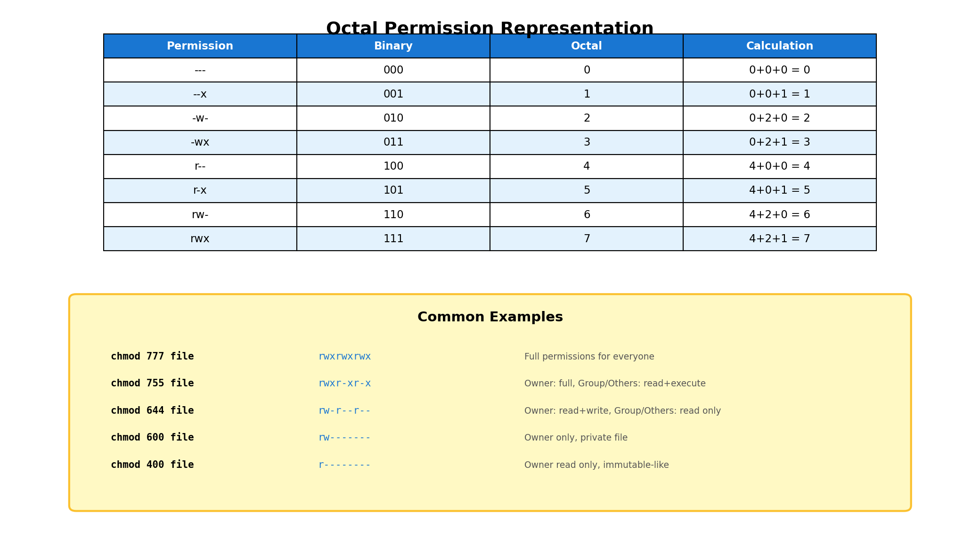Click the chmod 400 file command
This screenshot has width=980, height=556.
[x=152, y=465]
